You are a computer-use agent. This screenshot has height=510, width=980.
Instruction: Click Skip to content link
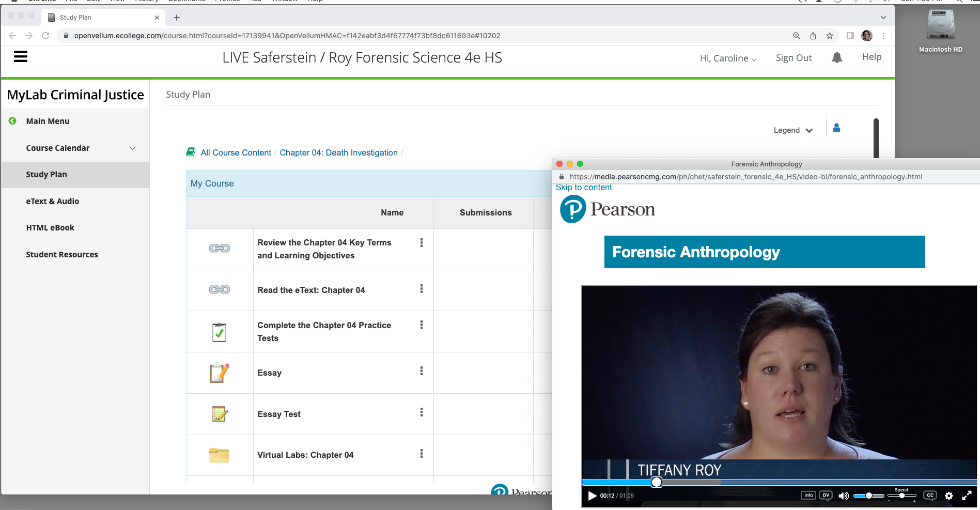click(584, 188)
